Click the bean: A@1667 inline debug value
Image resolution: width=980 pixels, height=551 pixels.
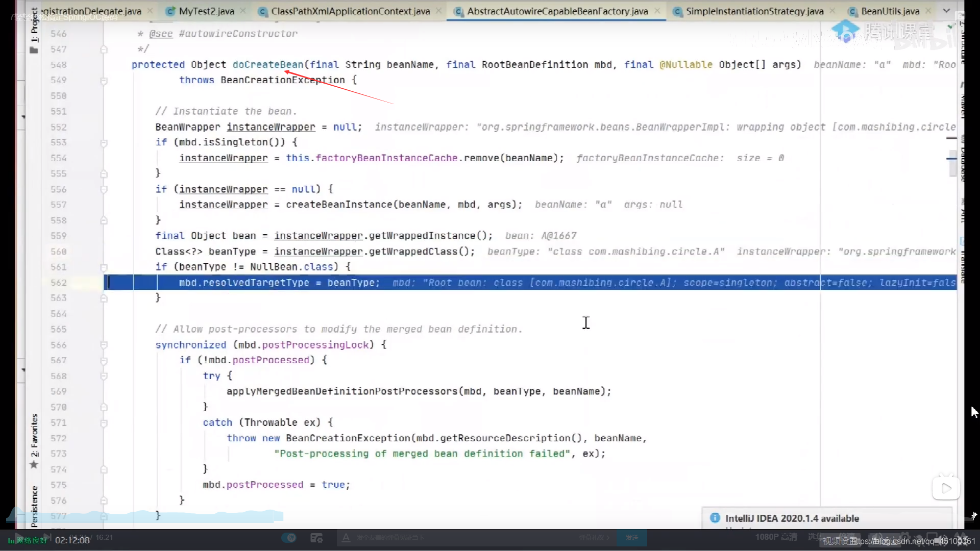pos(541,236)
